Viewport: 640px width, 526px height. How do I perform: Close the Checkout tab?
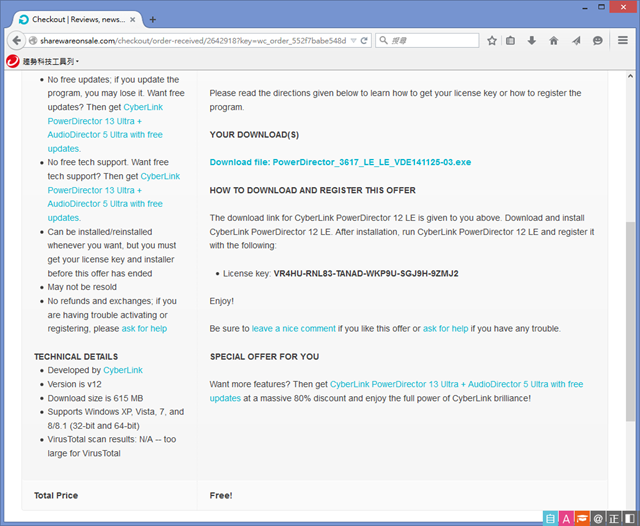coord(133,20)
